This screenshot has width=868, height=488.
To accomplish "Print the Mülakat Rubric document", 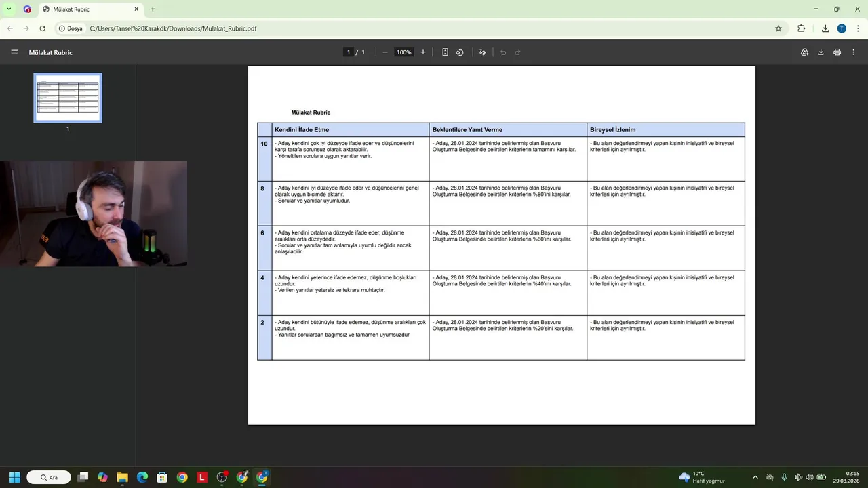I will click(x=837, y=52).
